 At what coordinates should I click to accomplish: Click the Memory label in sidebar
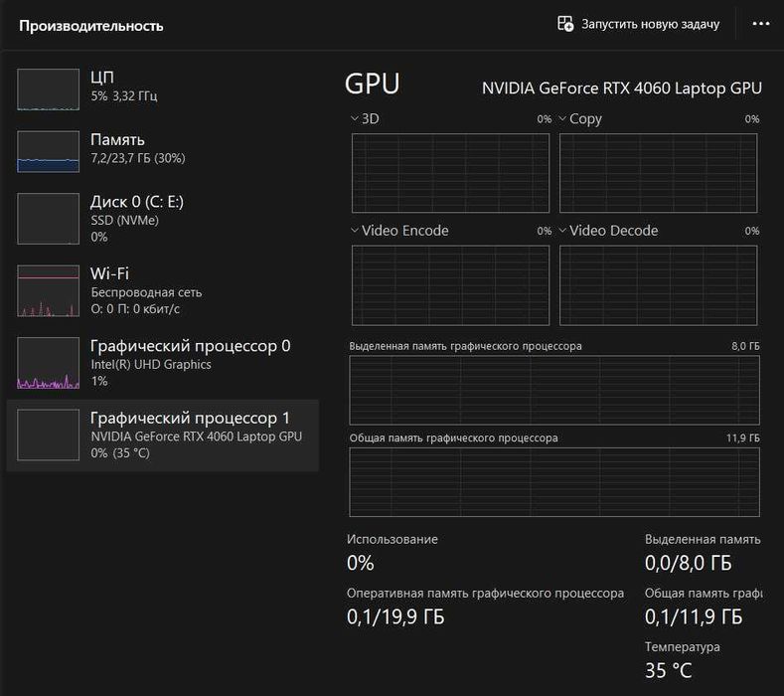117,140
